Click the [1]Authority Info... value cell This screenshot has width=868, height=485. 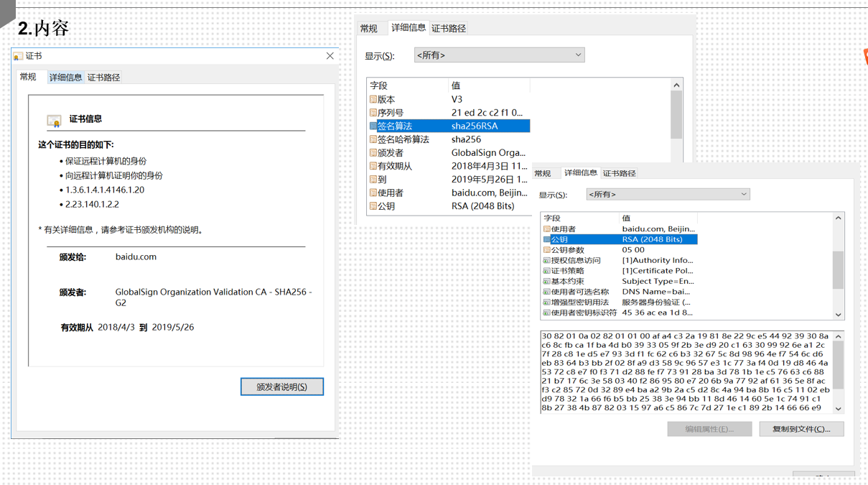pyautogui.click(x=658, y=260)
